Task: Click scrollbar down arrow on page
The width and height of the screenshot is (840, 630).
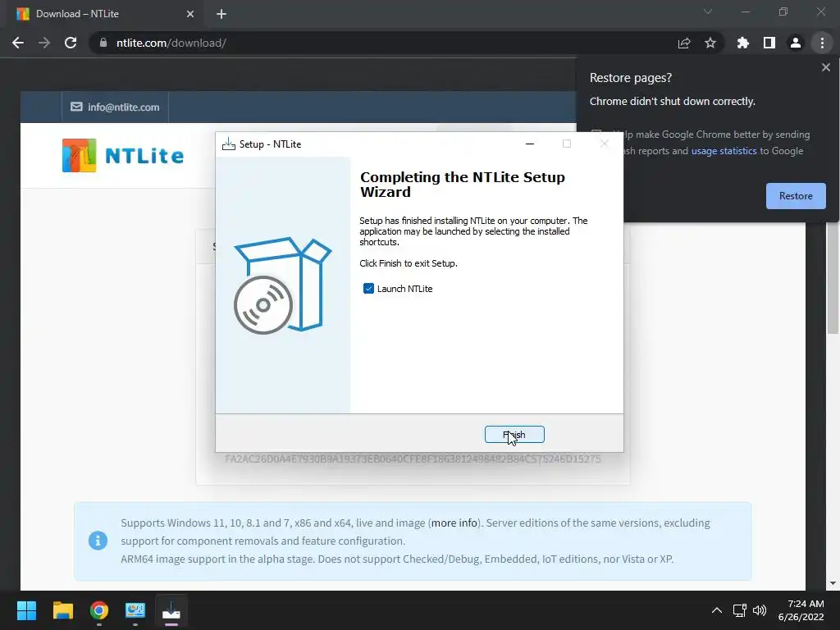Action: tap(833, 583)
